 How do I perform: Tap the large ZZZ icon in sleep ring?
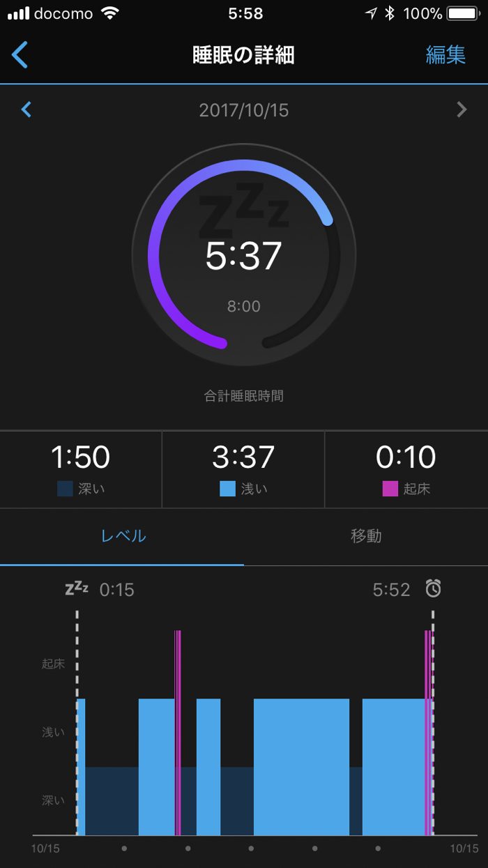243,210
